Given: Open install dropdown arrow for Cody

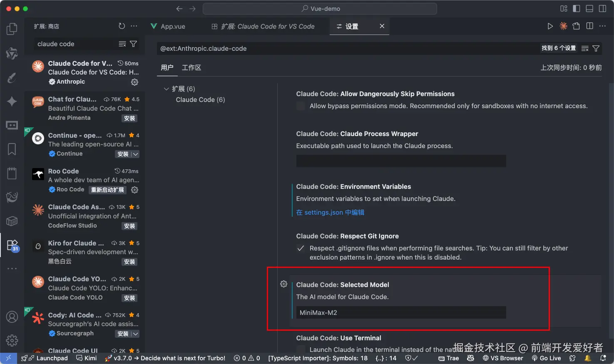Looking at the screenshot, I should tap(135, 334).
